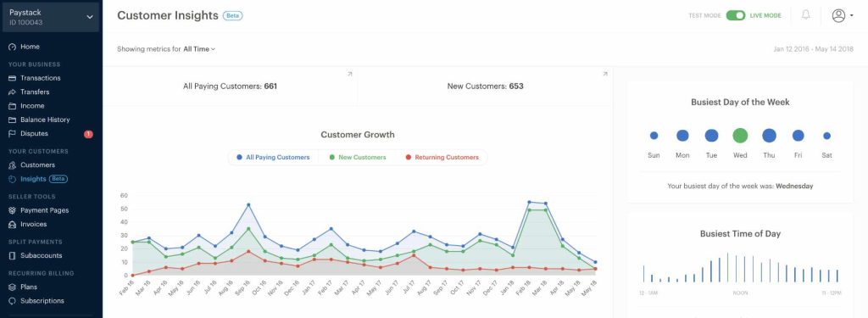This screenshot has height=318, width=868.
Task: Click the LIVE MODE label
Action: tap(765, 15)
